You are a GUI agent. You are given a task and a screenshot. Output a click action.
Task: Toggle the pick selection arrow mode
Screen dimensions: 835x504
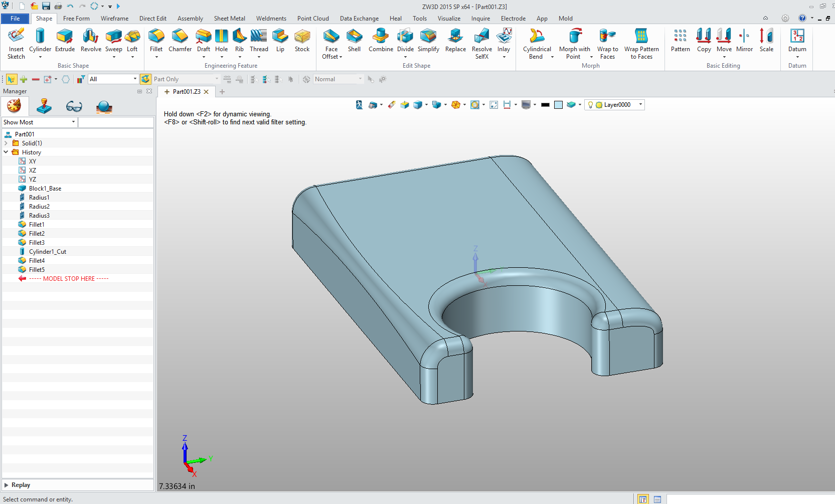(11, 79)
